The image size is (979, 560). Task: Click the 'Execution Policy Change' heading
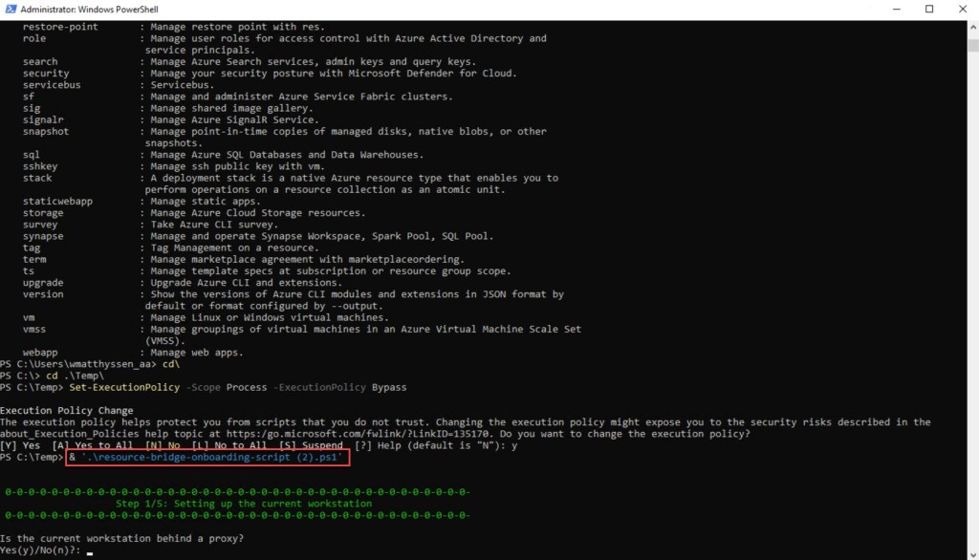click(67, 410)
